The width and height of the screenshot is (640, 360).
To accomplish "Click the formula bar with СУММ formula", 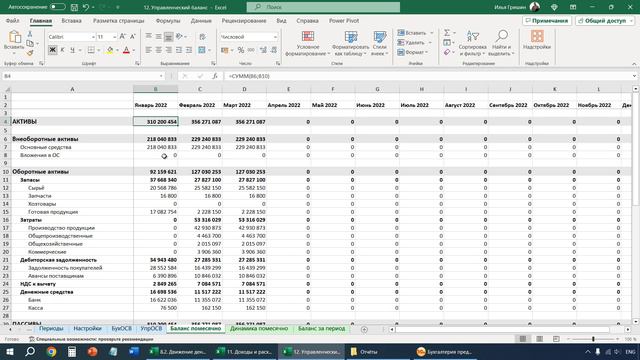I will pos(428,76).
